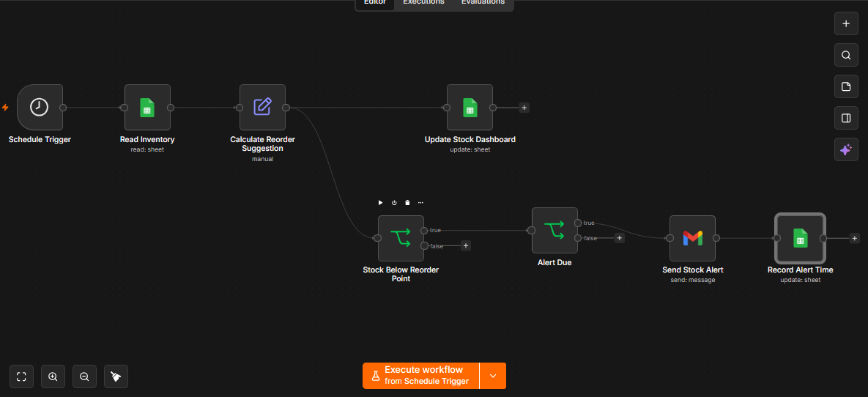868x397 pixels.
Task: Click the "Update Stock Dashboard" label
Action: click(x=470, y=139)
